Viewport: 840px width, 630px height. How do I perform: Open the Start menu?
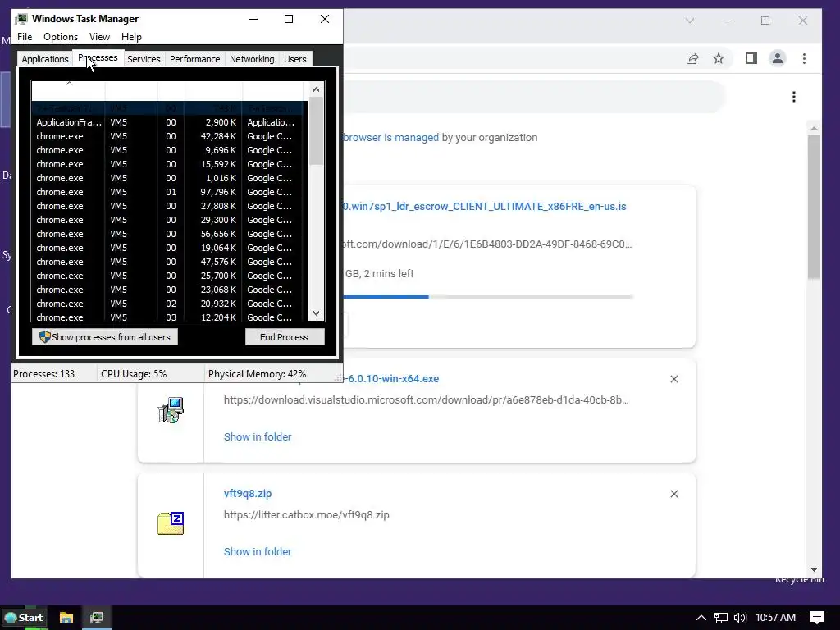coord(24,618)
